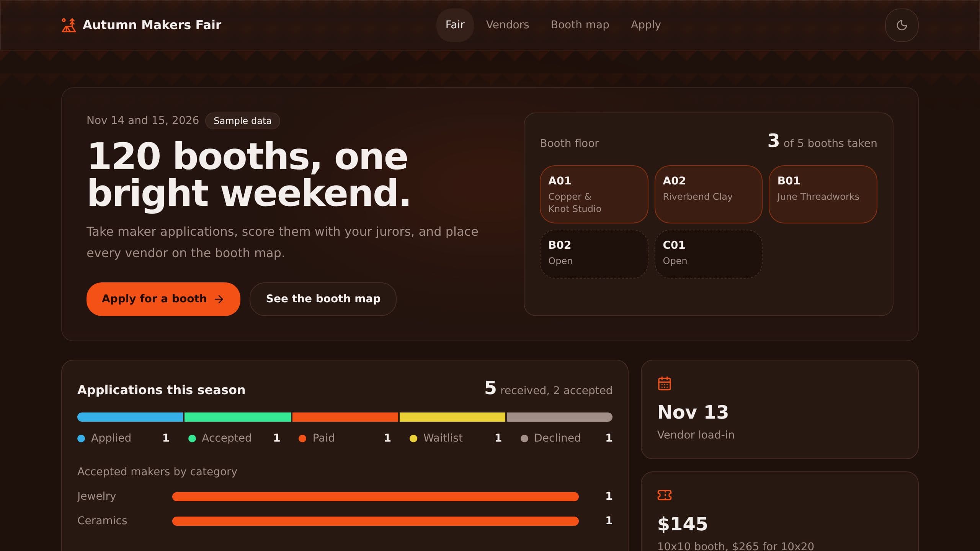Open the Apply nav tab
The image size is (980, 551).
tap(645, 25)
